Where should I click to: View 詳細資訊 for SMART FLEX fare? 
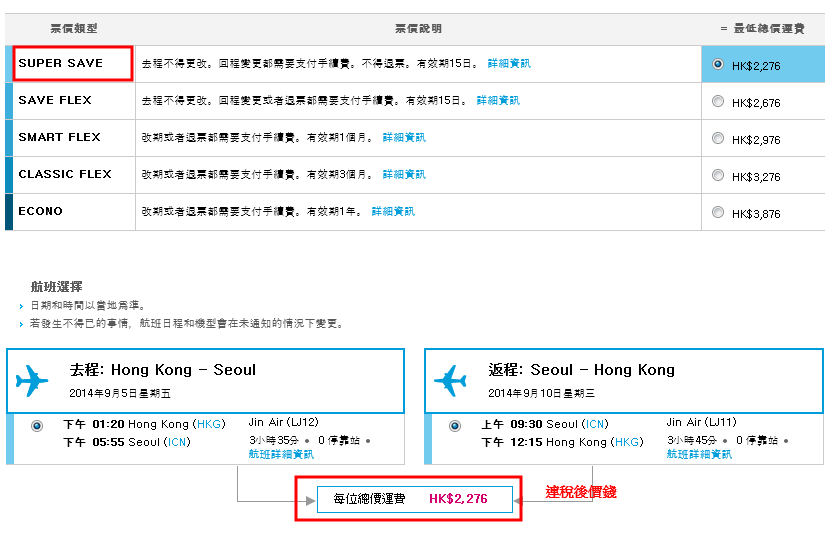click(x=404, y=138)
